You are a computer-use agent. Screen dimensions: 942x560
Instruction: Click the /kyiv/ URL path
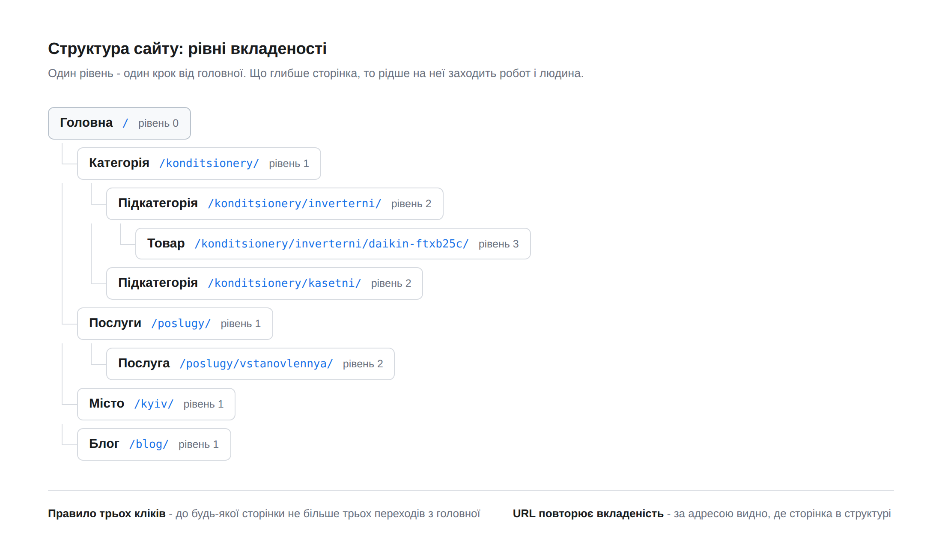[154, 404]
